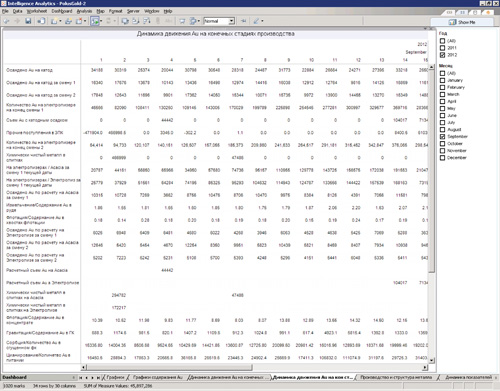The image size is (500, 391).
Task: Sort descending using the toolbar icon
Action: click(147, 21)
